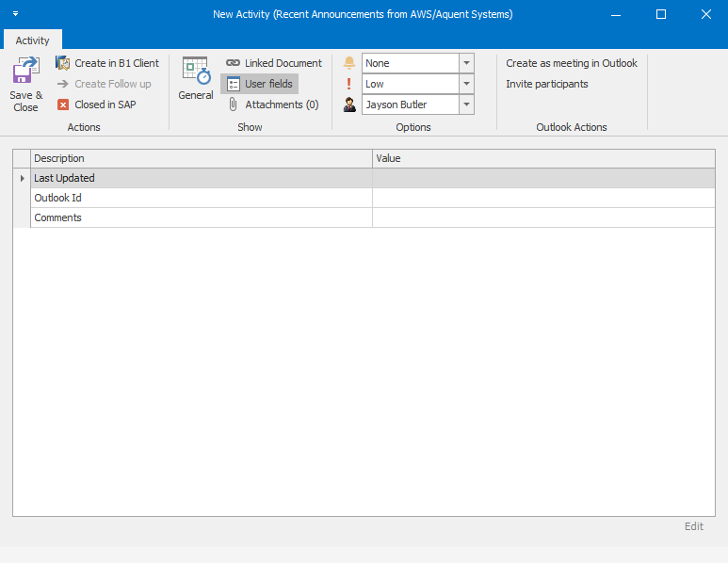
Task: Minimize the New Activity window
Action: 616,14
